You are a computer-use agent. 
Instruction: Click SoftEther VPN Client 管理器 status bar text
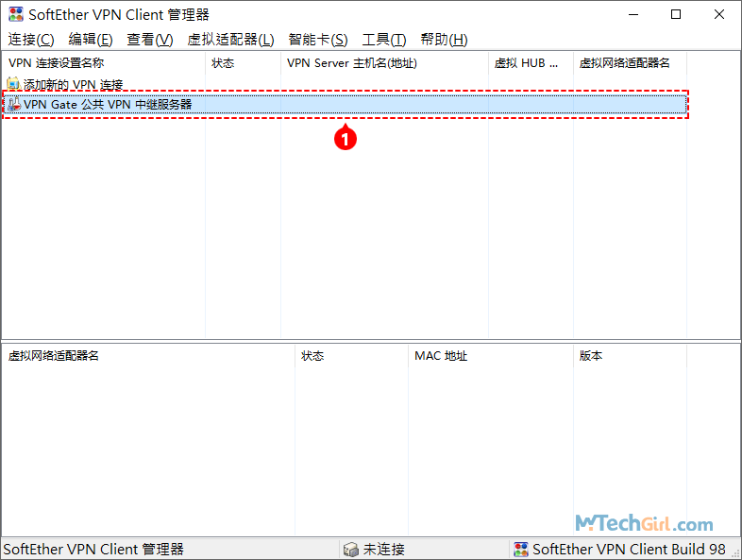pyautogui.click(x=93, y=549)
